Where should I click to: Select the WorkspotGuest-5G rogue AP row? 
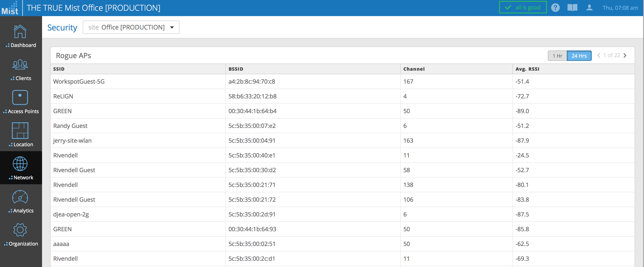click(79, 81)
